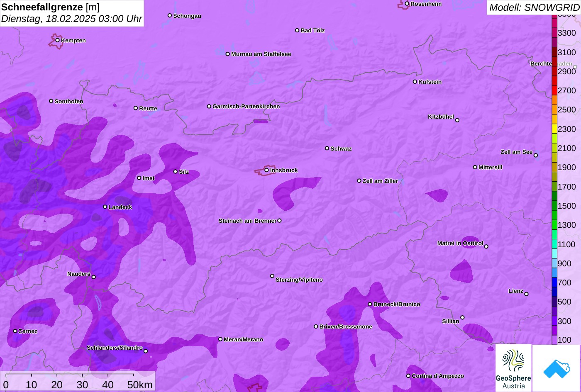581x392 pixels.
Task: Click the Sonthofen location dot
Action: 51,101
